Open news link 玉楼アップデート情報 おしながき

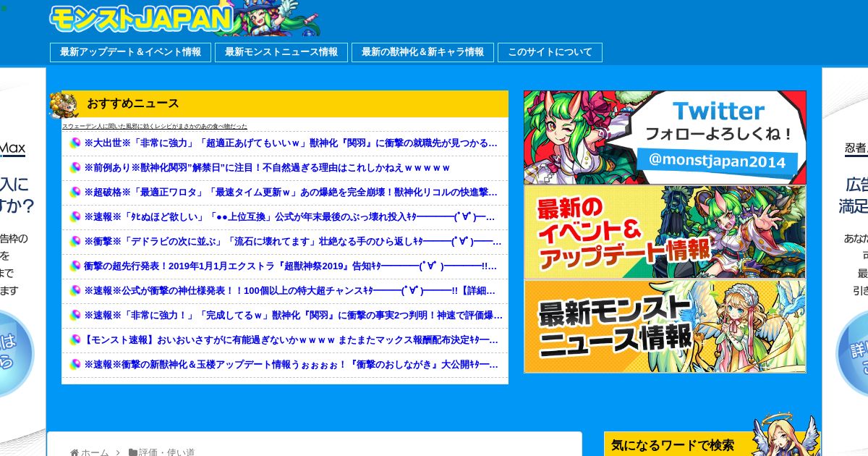pyautogui.click(x=292, y=365)
